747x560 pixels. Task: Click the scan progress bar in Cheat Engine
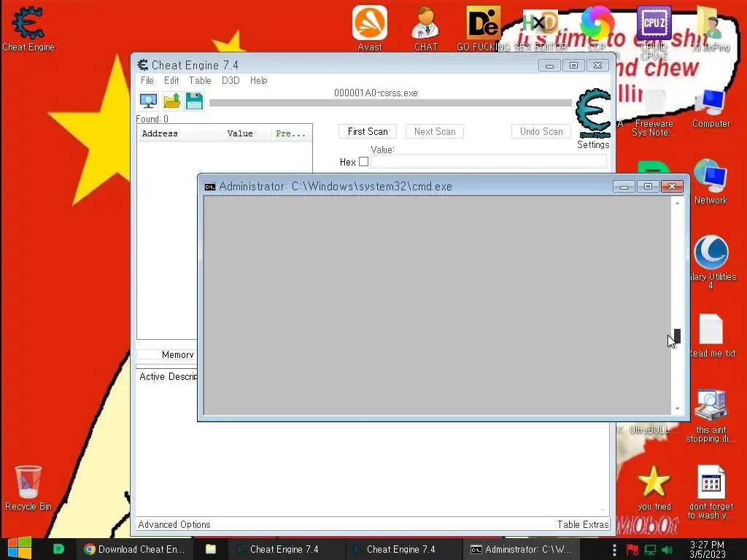[x=390, y=102]
